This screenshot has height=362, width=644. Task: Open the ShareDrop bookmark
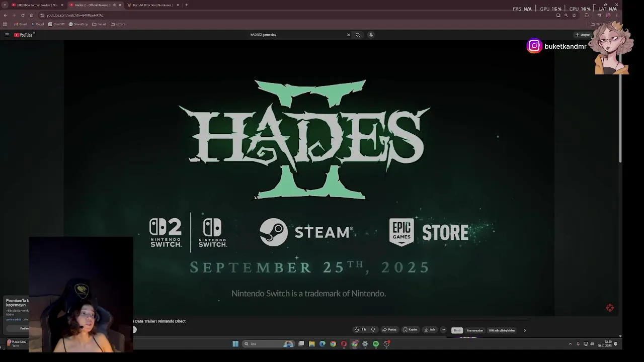[78, 24]
